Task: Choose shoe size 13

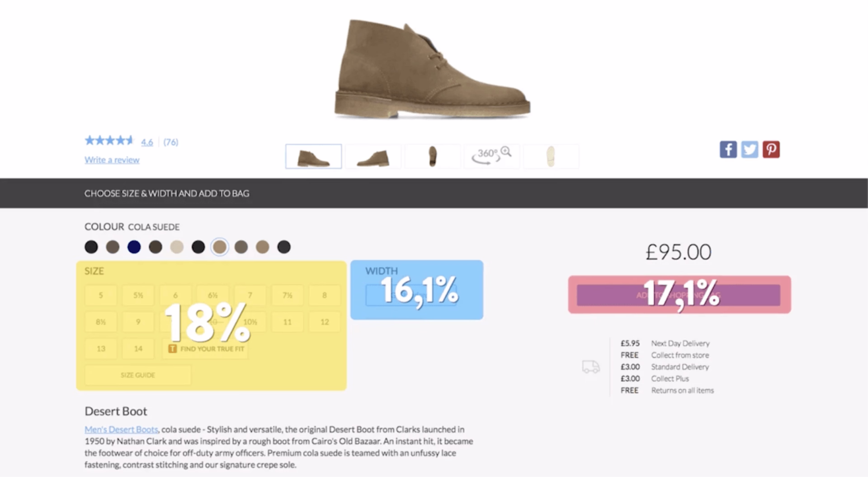Action: pyautogui.click(x=101, y=348)
